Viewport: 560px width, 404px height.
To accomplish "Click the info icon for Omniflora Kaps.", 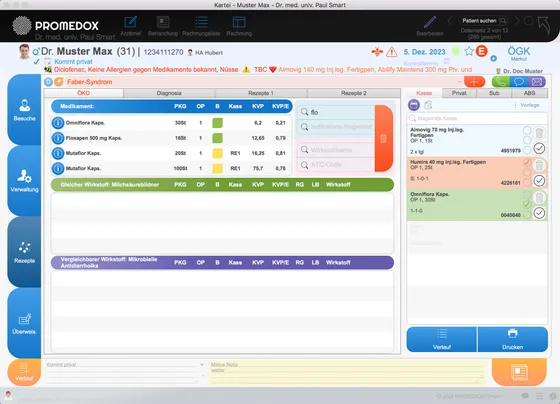I will click(x=58, y=123).
